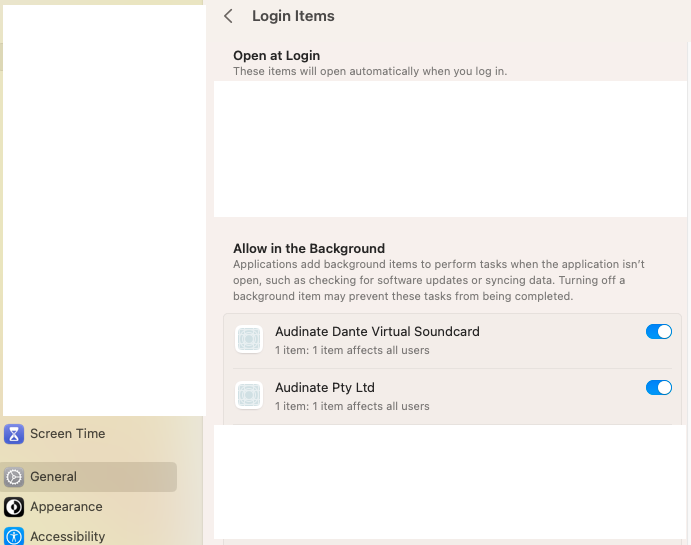Click the Accessibility icon in sidebar
Image resolution: width=691 pixels, height=545 pixels.
pyautogui.click(x=14, y=537)
